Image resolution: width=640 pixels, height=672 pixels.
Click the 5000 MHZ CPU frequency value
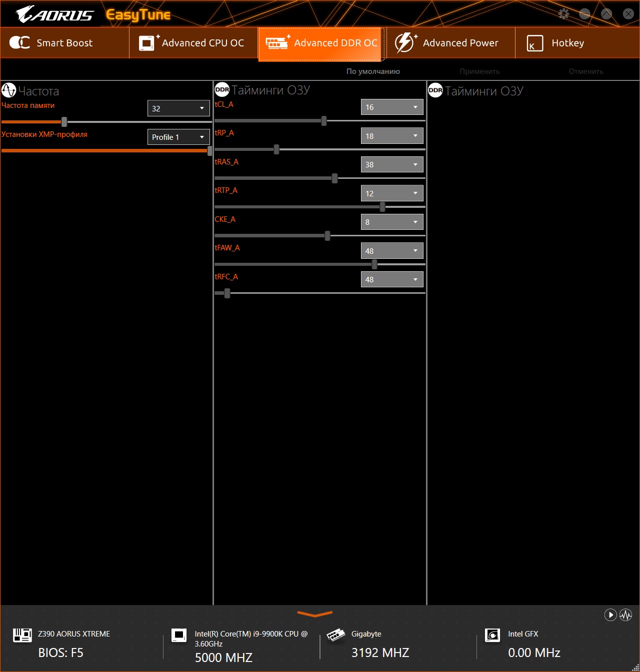point(223,658)
